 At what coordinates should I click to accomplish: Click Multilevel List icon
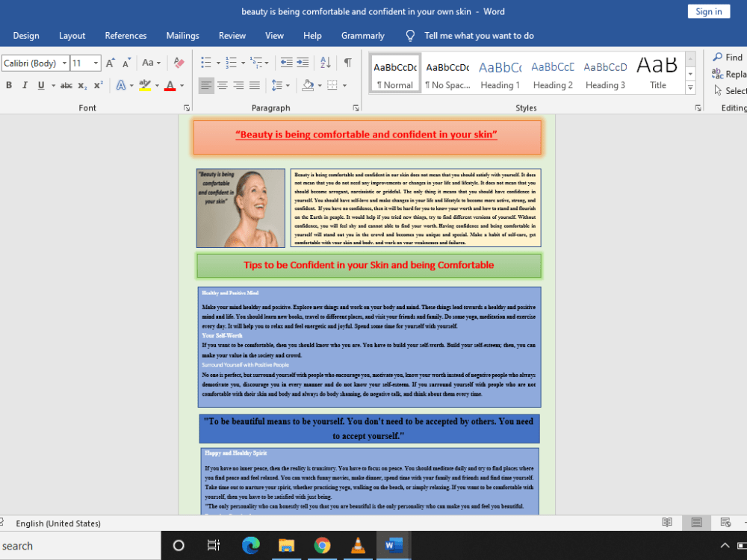[x=256, y=63]
